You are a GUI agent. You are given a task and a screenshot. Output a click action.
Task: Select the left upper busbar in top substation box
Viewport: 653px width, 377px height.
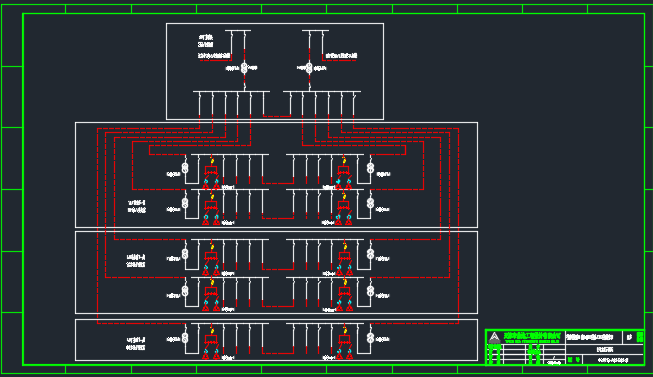238,30
